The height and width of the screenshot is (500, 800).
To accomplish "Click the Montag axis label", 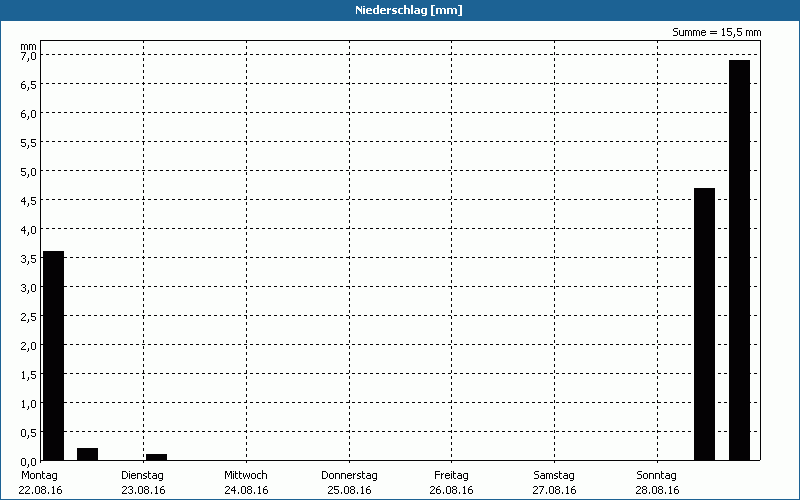I will coord(40,476).
